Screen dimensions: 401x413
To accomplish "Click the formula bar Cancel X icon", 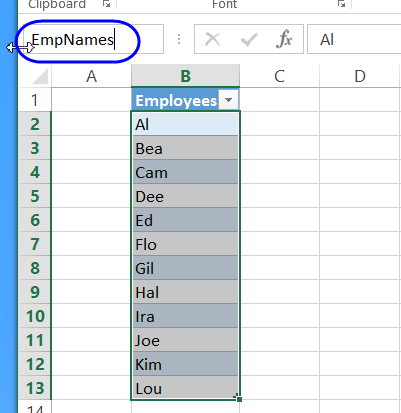I will pos(213,39).
